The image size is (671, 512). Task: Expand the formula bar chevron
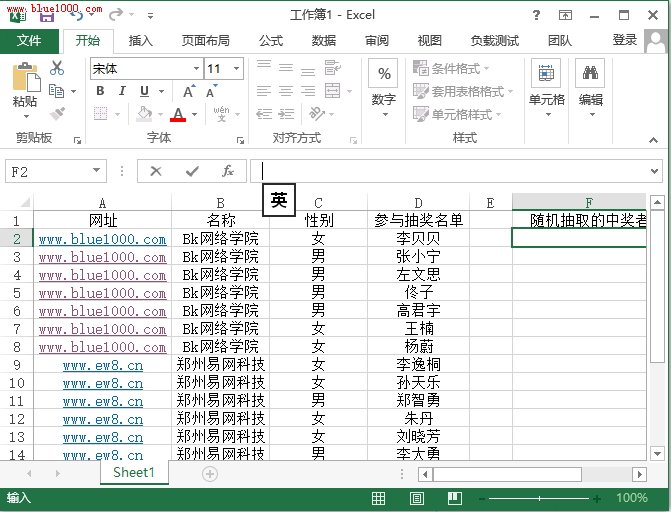(x=654, y=171)
